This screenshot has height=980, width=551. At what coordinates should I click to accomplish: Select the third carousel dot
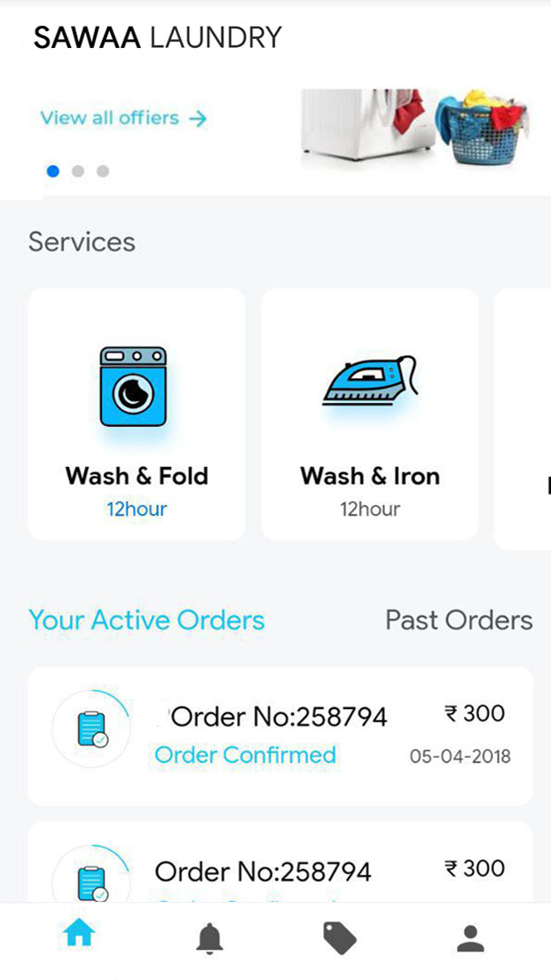point(103,171)
